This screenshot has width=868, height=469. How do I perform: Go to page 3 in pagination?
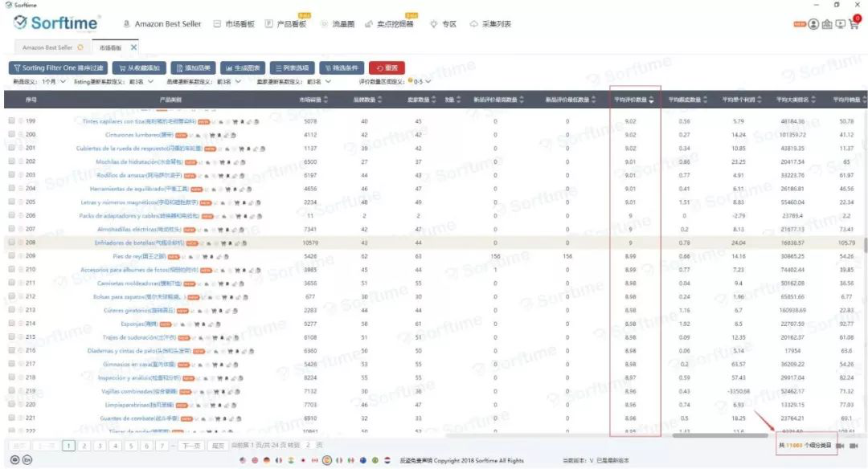(98, 445)
